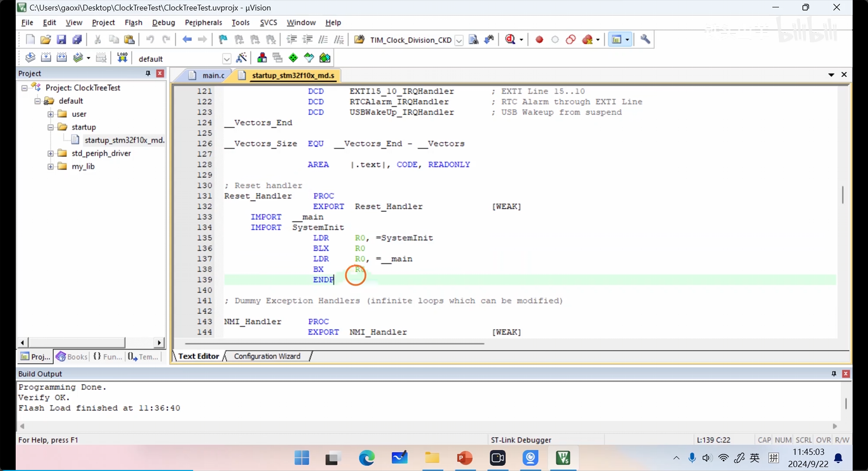Pin the Build Output panel
This screenshot has height=471, width=868.
[834, 374]
